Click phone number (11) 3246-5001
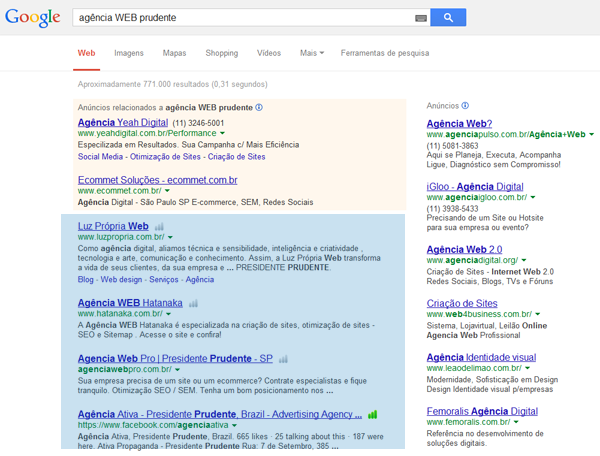This screenshot has width=600, height=456. 198,123
